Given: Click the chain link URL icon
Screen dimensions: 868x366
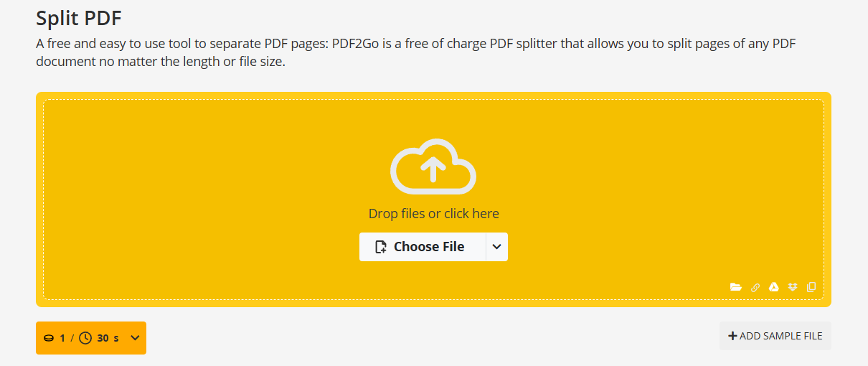Looking at the screenshot, I should click(x=755, y=287).
